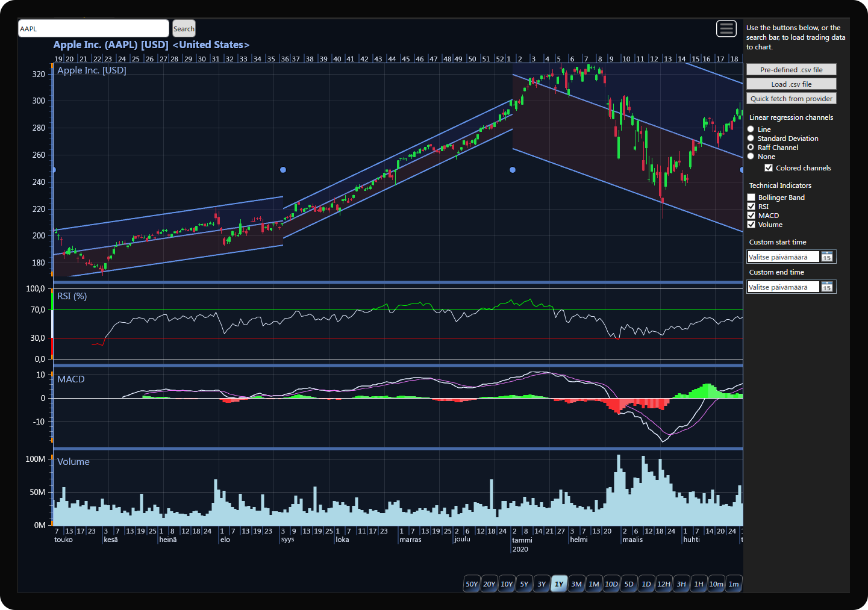Click the splitter bar between price and RSI
The image size is (868, 610).
pyautogui.click(x=398, y=282)
